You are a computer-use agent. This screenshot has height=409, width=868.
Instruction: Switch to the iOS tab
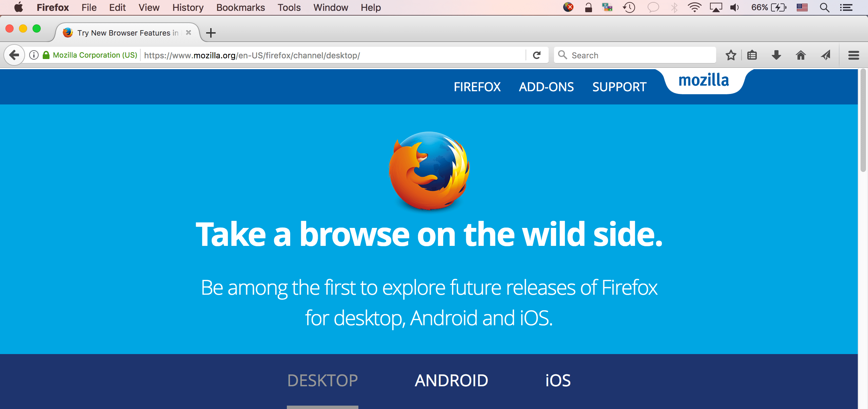point(558,381)
